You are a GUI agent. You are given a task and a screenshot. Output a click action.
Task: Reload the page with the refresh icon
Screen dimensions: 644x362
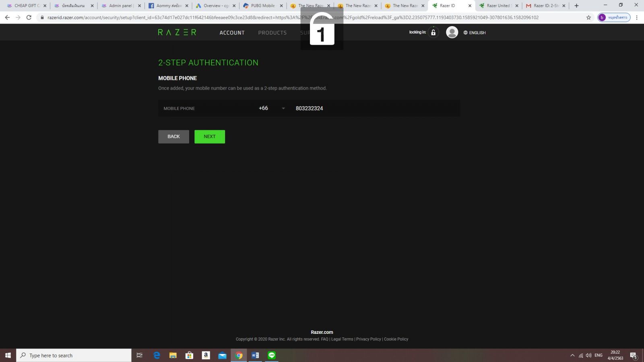(29, 17)
